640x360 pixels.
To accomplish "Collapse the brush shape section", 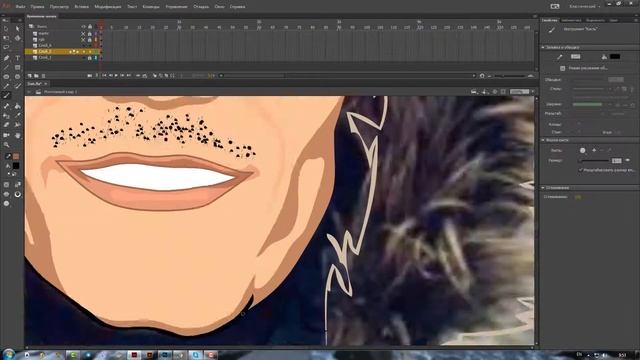I will 543,140.
